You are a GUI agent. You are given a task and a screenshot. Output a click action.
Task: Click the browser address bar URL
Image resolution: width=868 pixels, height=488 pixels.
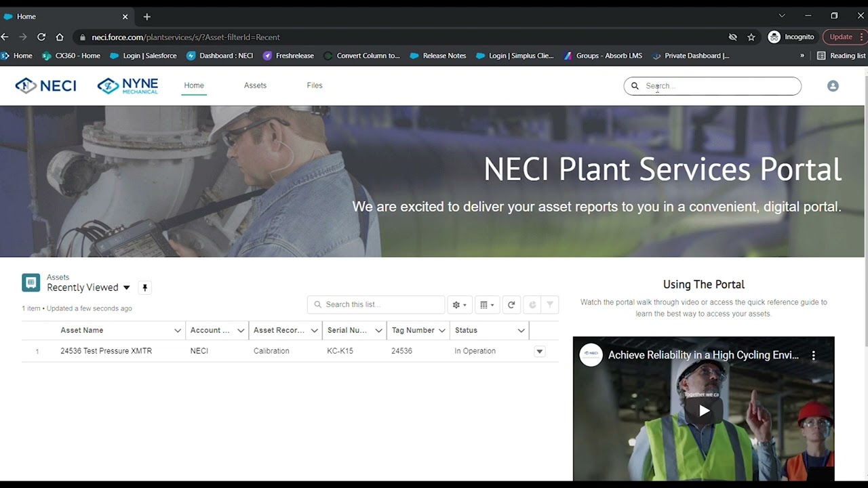186,37
